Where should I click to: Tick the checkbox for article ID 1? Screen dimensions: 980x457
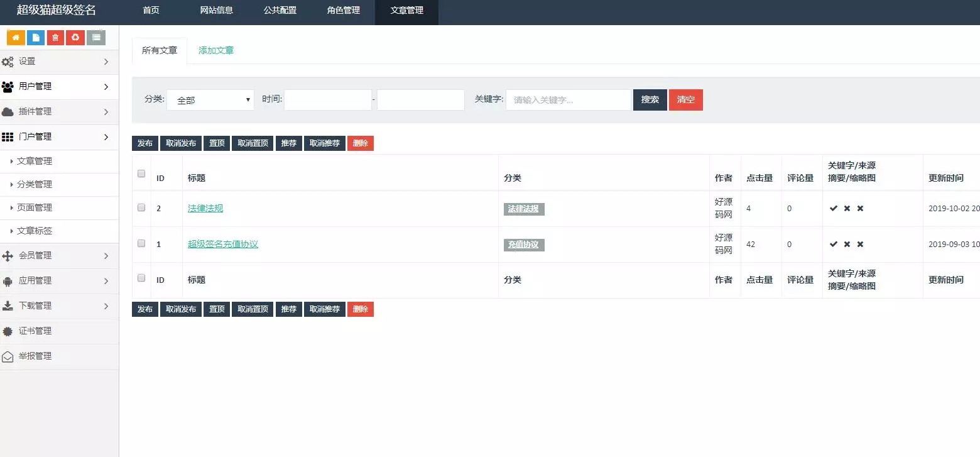pyautogui.click(x=141, y=243)
